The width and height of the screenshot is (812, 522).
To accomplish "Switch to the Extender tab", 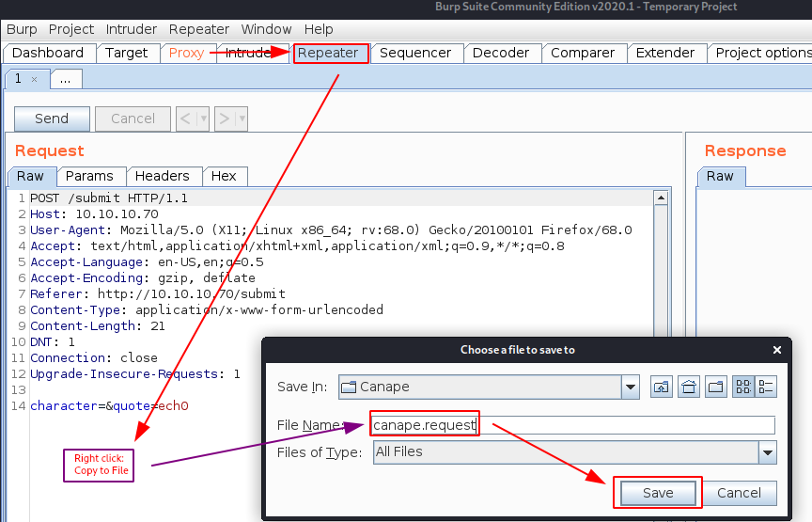I will [x=665, y=53].
